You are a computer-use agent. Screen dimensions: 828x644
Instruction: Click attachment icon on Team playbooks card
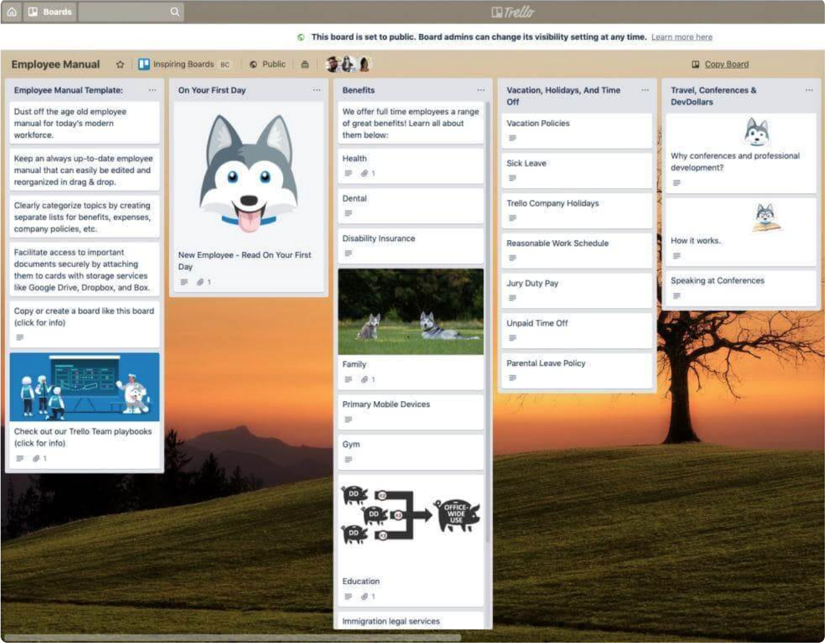[36, 458]
